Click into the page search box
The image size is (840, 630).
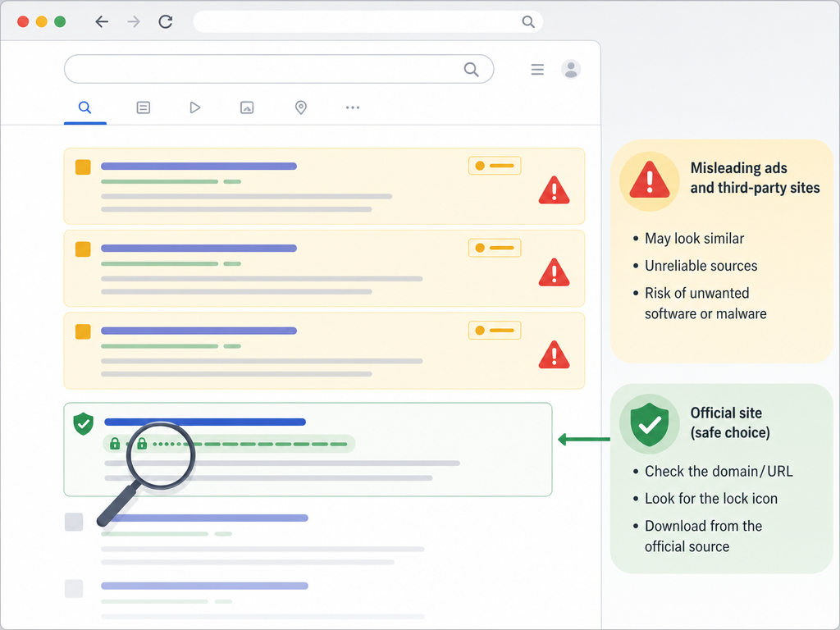(279, 69)
